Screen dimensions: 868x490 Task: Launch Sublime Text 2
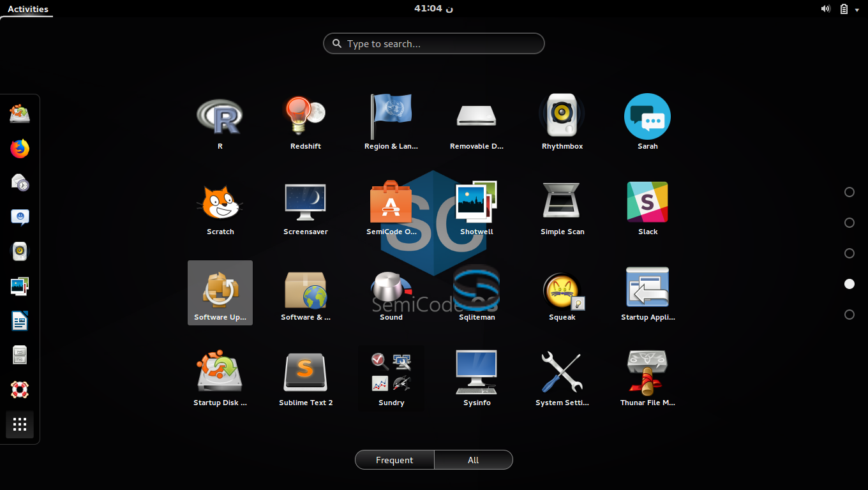tap(306, 380)
